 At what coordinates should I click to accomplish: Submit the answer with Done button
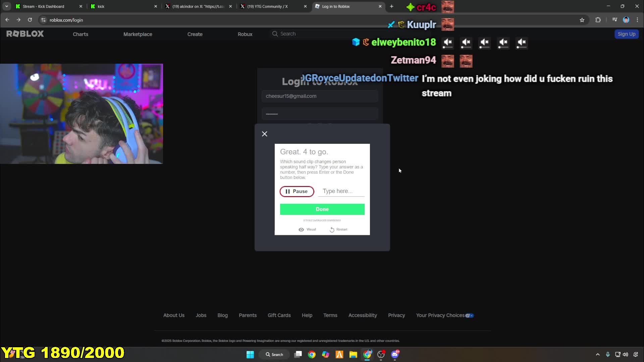[322, 209]
